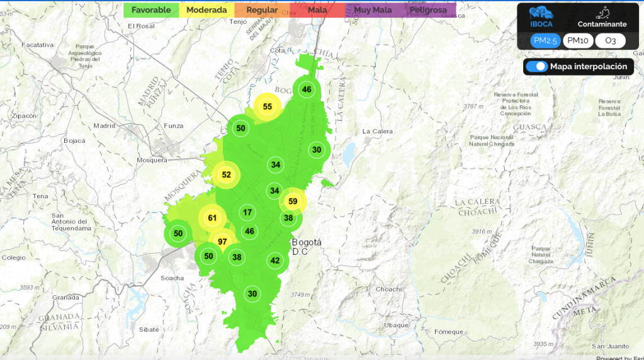Click the Bogotá D.C map label
Viewport: 644px width, 360px height.
pyautogui.click(x=307, y=247)
